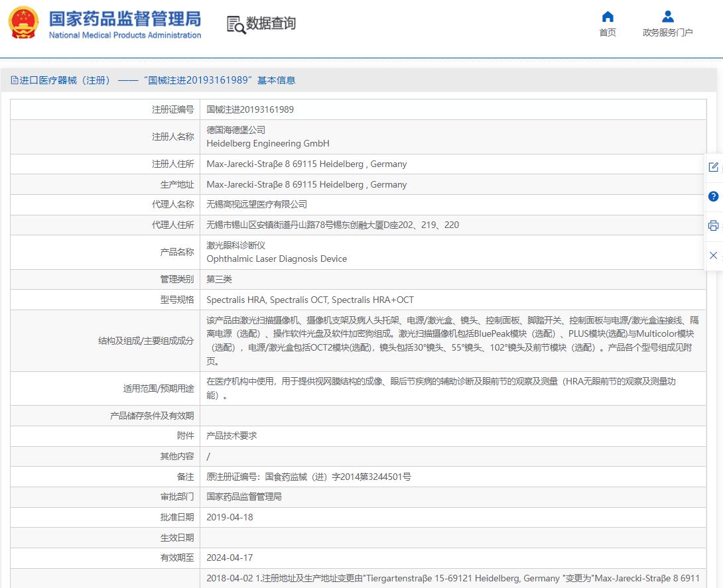The width and height of the screenshot is (723, 588).
Task: Click the 适用范围 intended use text
Action: (441, 388)
